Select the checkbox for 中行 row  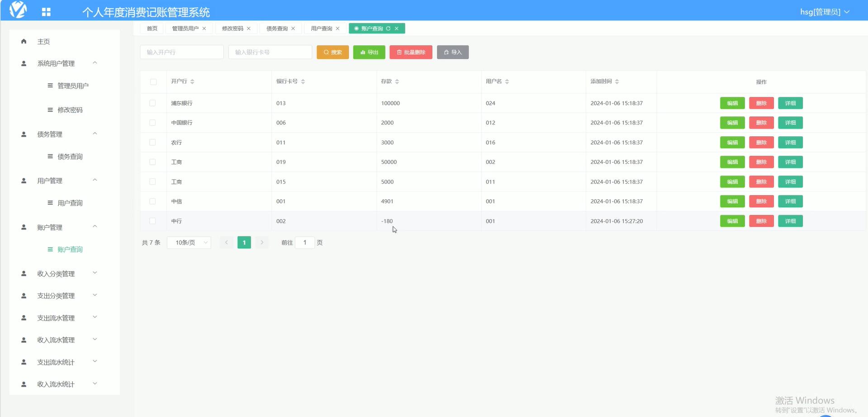[x=152, y=221]
